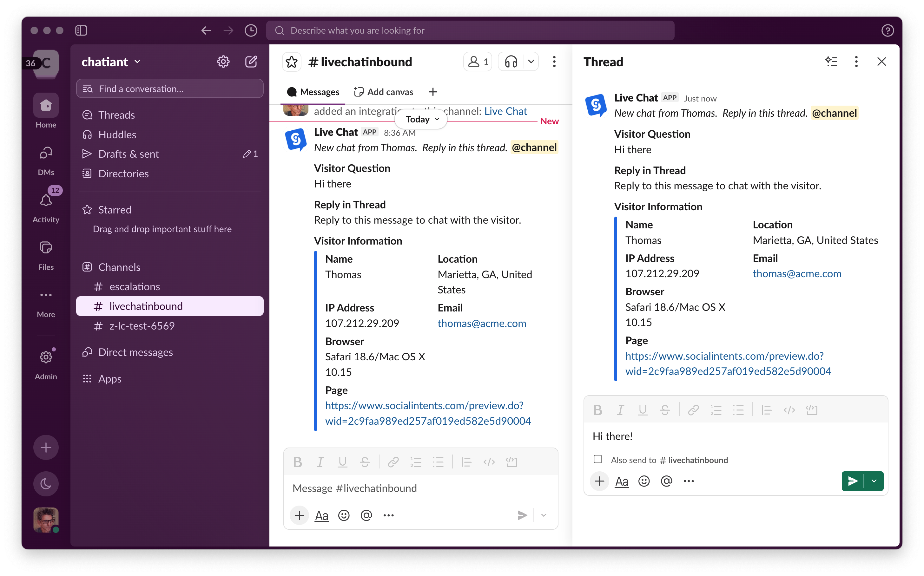Open workspace preferences gear icon
924x576 pixels.
[223, 62]
